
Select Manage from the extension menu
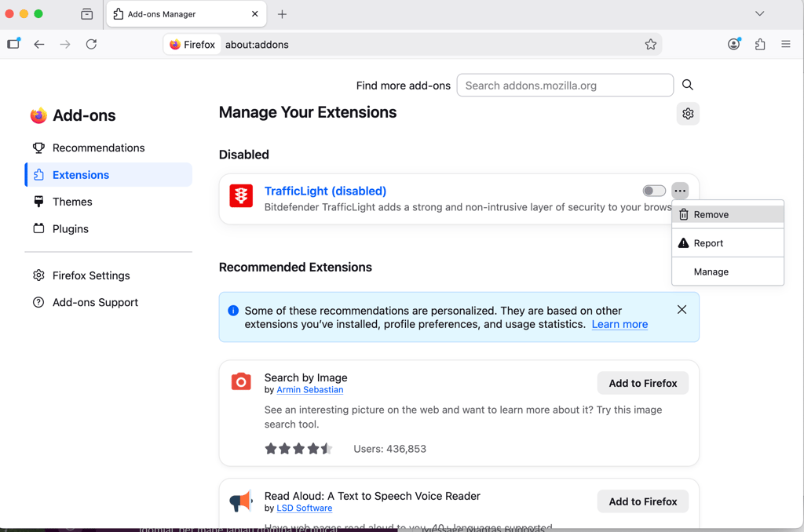728,271
